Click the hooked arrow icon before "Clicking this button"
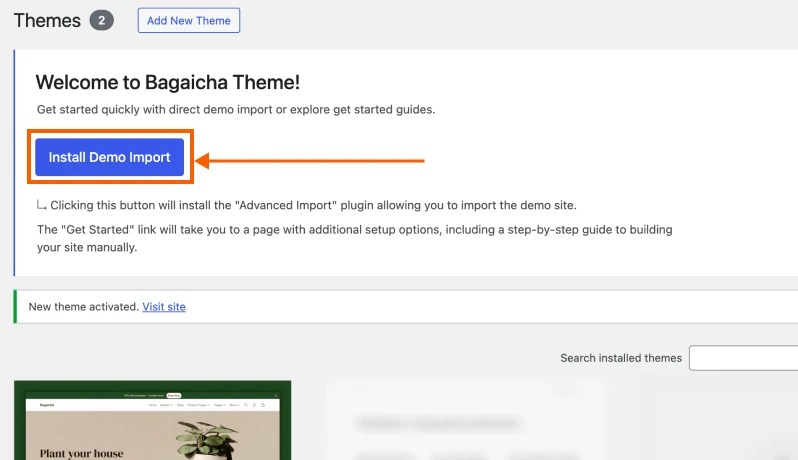 pos(42,205)
